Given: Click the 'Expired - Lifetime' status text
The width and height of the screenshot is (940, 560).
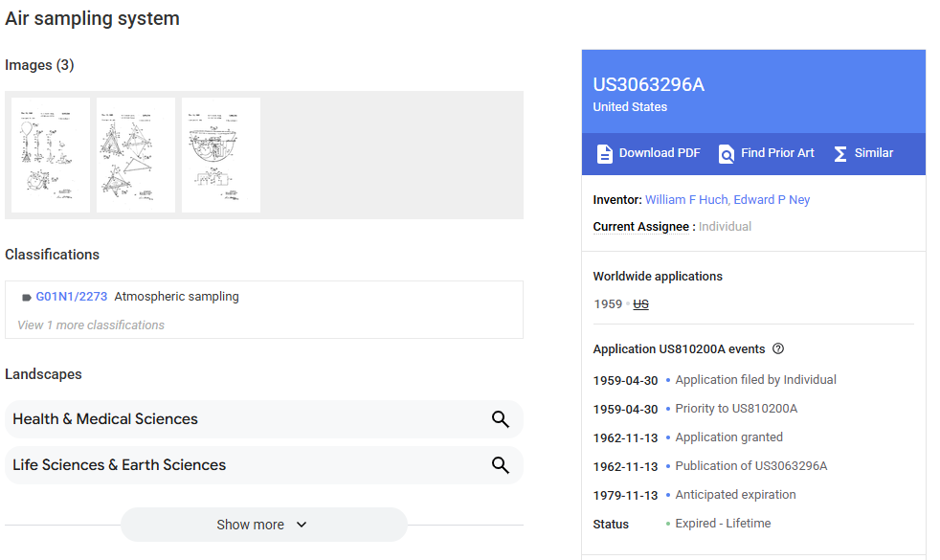Looking at the screenshot, I should (x=723, y=524).
